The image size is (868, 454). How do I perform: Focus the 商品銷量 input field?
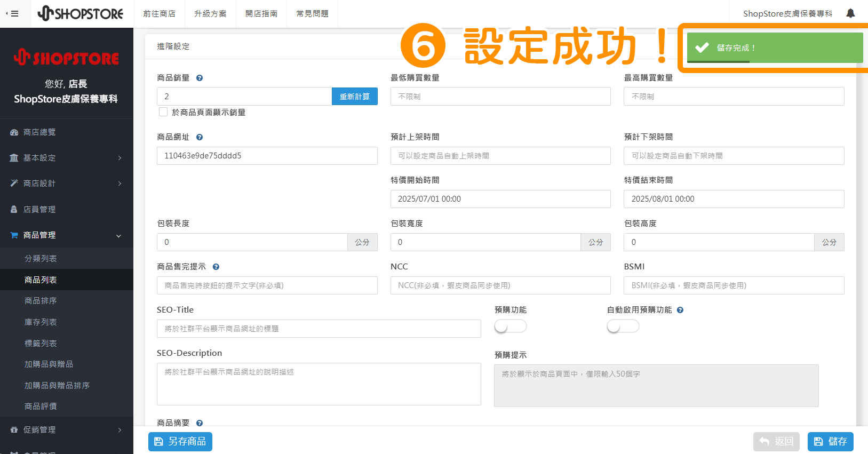pos(244,97)
